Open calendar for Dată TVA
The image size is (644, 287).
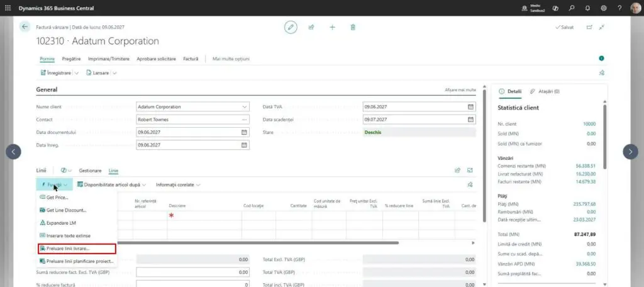point(470,107)
